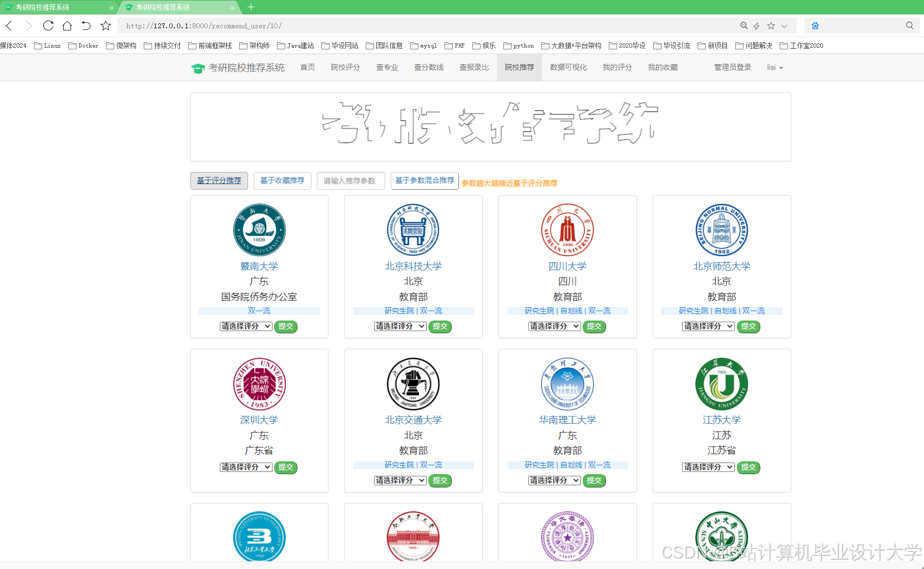The width and height of the screenshot is (924, 569).
Task: Click the search magnifier icon in search box
Action: point(910,26)
